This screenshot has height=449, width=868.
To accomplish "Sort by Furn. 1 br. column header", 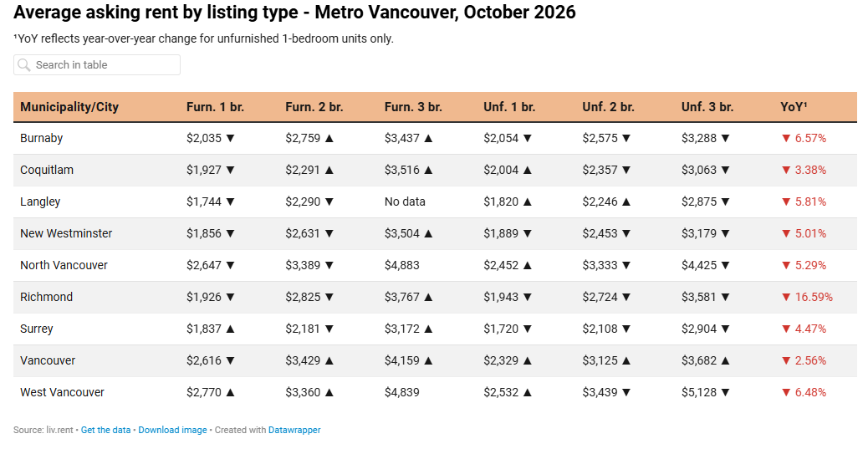I will pyautogui.click(x=216, y=107).
